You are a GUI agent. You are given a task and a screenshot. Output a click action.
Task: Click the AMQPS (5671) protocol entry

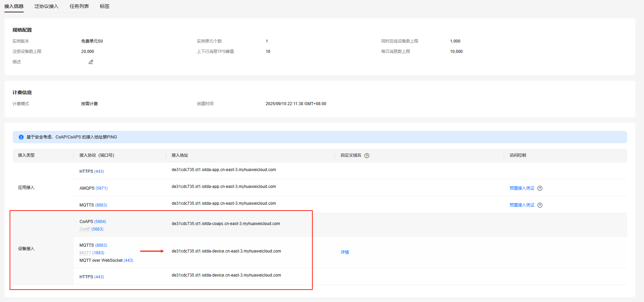93,188
